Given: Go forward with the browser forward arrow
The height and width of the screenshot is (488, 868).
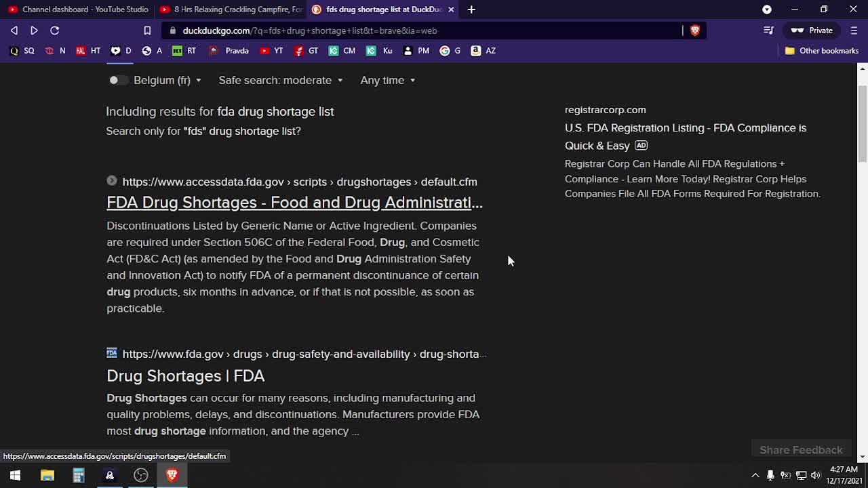Looking at the screenshot, I should [34, 30].
